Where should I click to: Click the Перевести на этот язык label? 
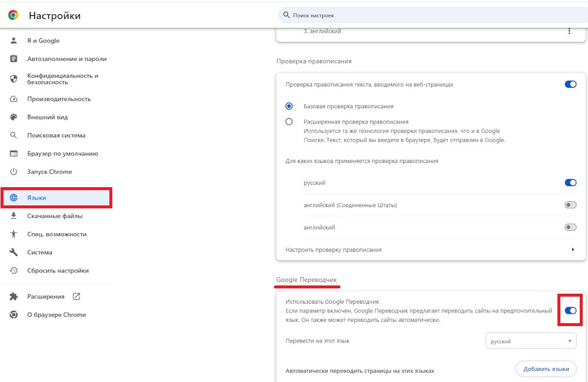point(318,341)
